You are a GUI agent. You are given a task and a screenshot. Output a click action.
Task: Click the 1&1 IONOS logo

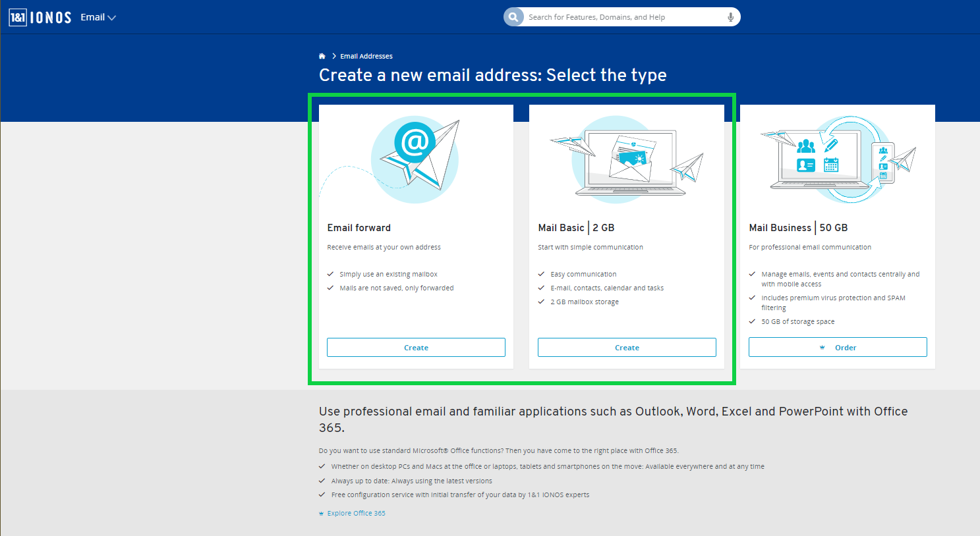coord(40,17)
